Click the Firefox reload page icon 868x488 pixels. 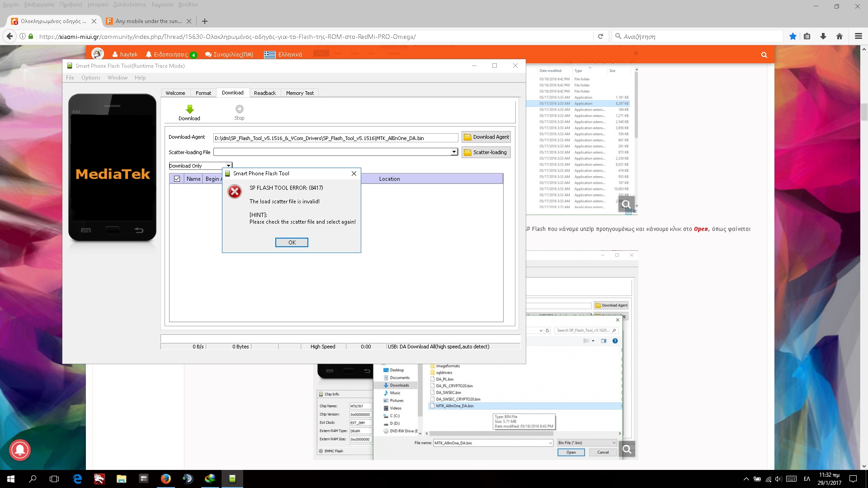[x=600, y=37]
